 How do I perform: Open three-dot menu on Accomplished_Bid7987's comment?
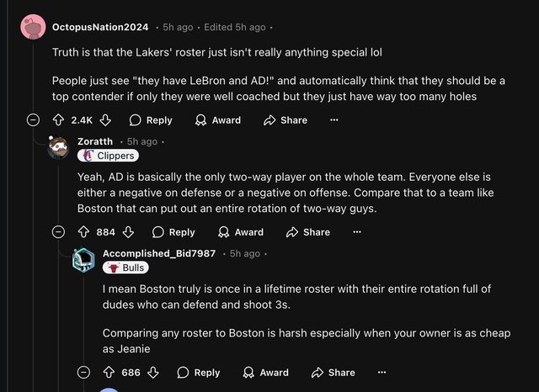(x=382, y=372)
